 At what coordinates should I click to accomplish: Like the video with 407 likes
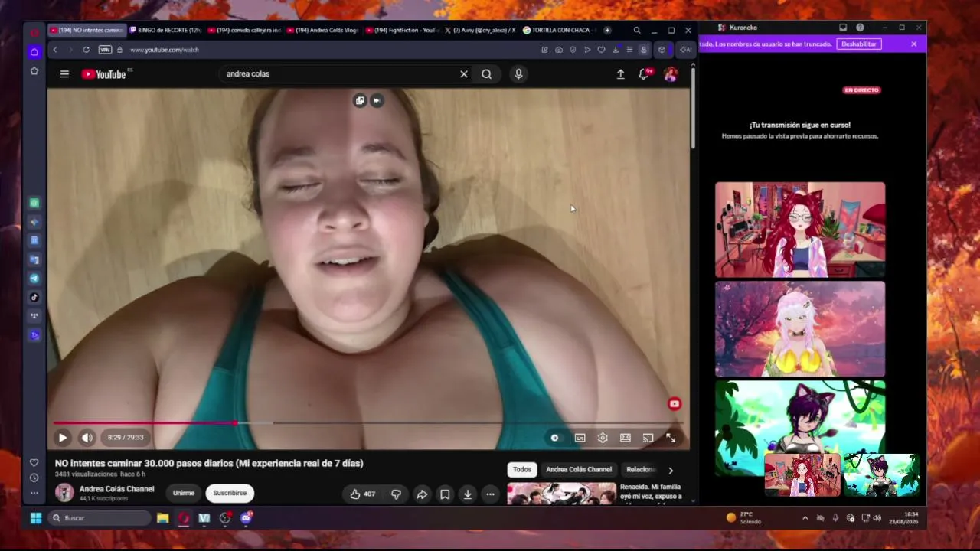(362, 494)
